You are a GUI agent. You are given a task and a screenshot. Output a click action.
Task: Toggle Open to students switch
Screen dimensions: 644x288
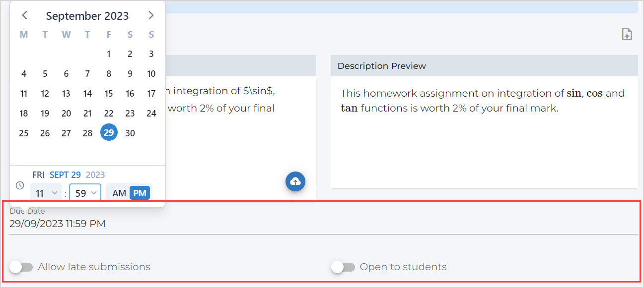point(344,267)
